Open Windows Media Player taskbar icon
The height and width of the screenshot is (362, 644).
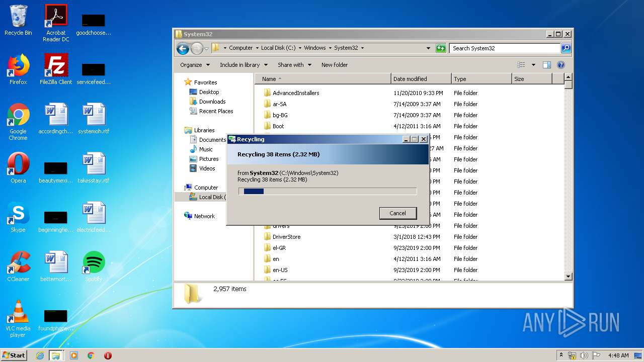tap(74, 355)
